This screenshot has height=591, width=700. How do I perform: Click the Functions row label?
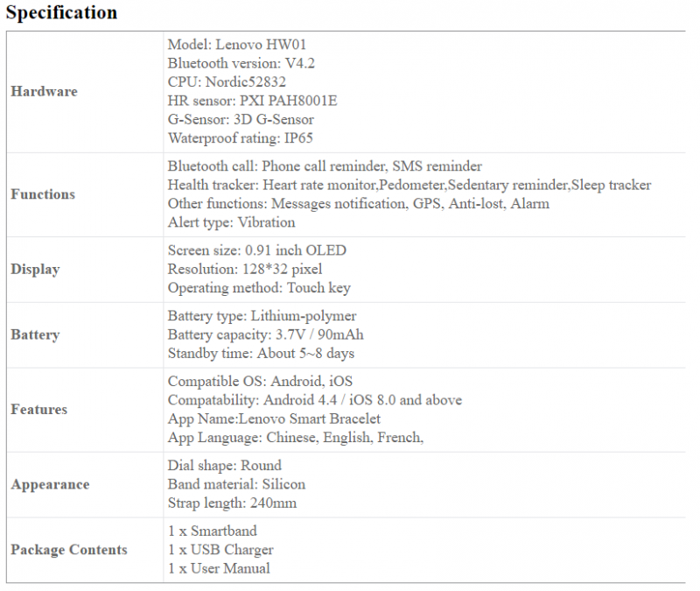(x=43, y=194)
